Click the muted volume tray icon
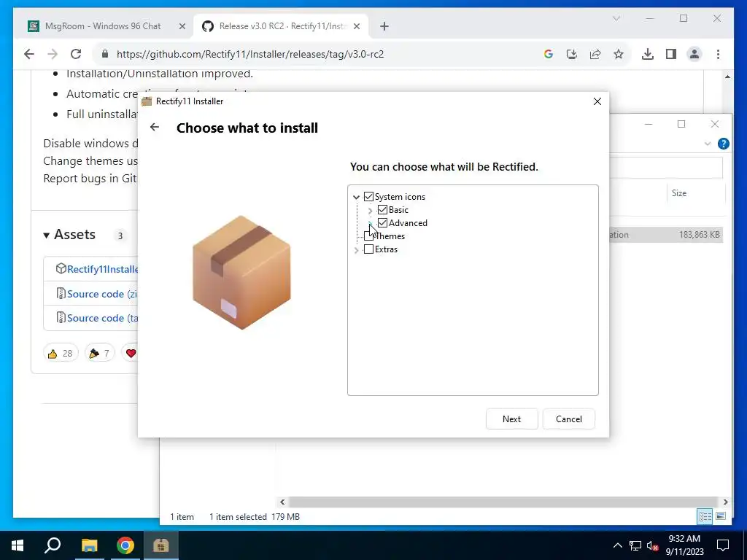 point(653,545)
